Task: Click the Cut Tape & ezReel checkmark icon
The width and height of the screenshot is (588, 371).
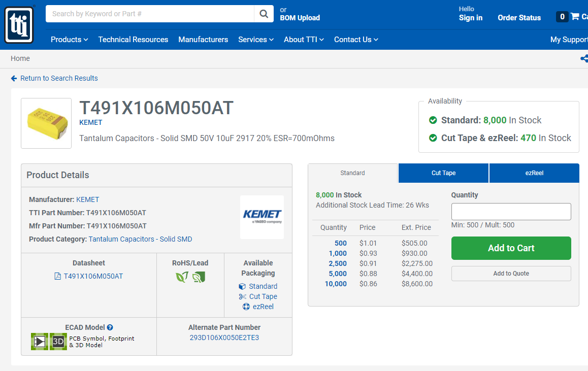Action: (433, 138)
